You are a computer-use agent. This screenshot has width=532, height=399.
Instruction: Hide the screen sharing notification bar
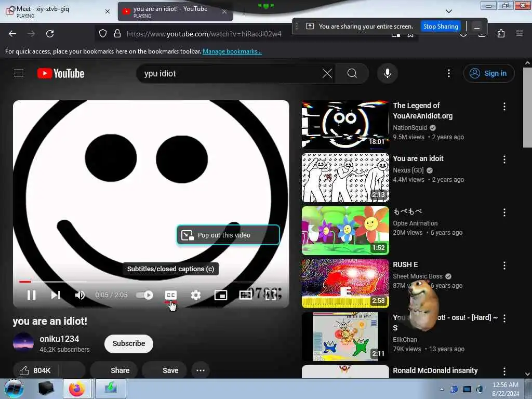pyautogui.click(x=477, y=26)
